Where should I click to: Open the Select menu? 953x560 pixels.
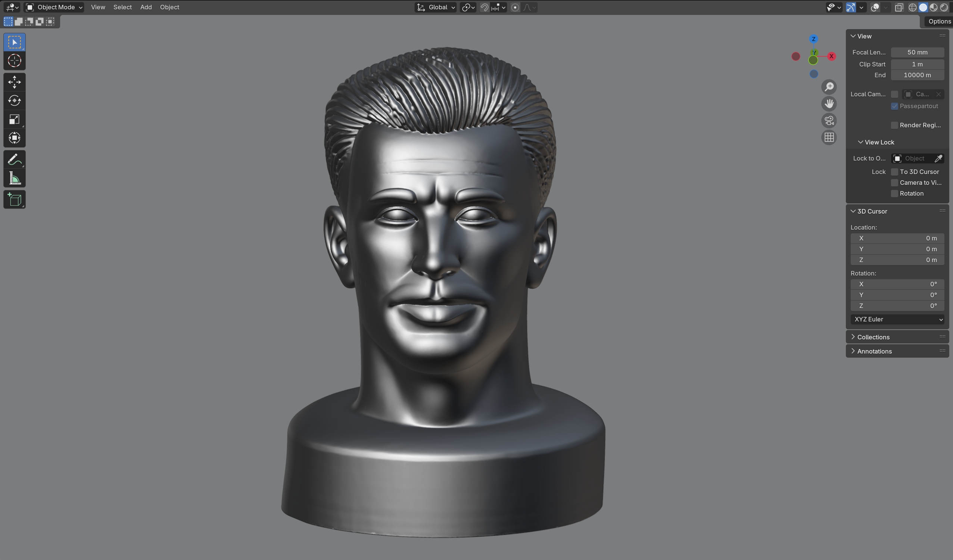click(122, 7)
